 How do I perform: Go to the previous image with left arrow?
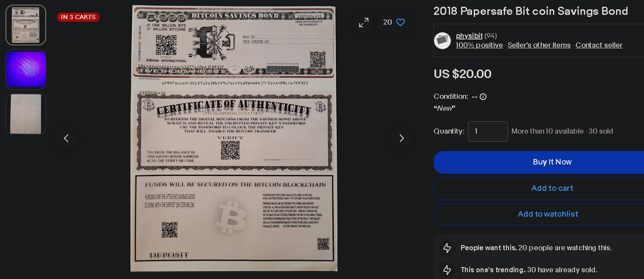(x=66, y=138)
